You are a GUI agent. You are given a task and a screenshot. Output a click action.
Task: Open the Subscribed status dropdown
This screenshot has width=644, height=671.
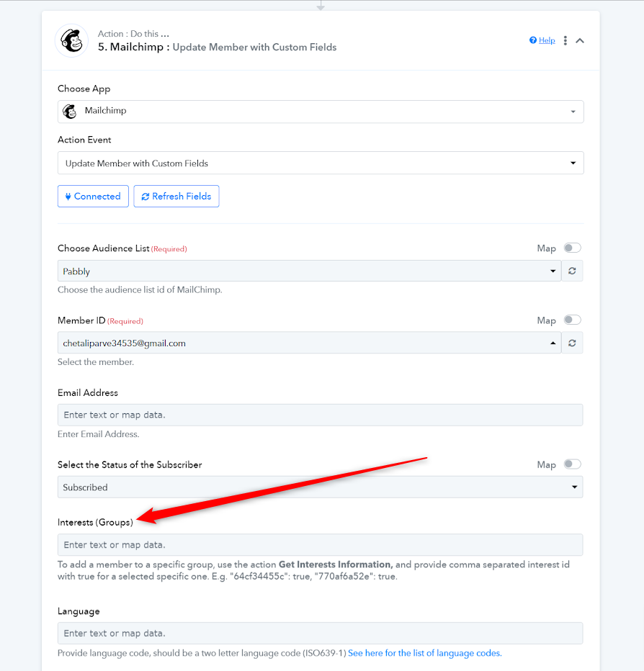point(321,487)
